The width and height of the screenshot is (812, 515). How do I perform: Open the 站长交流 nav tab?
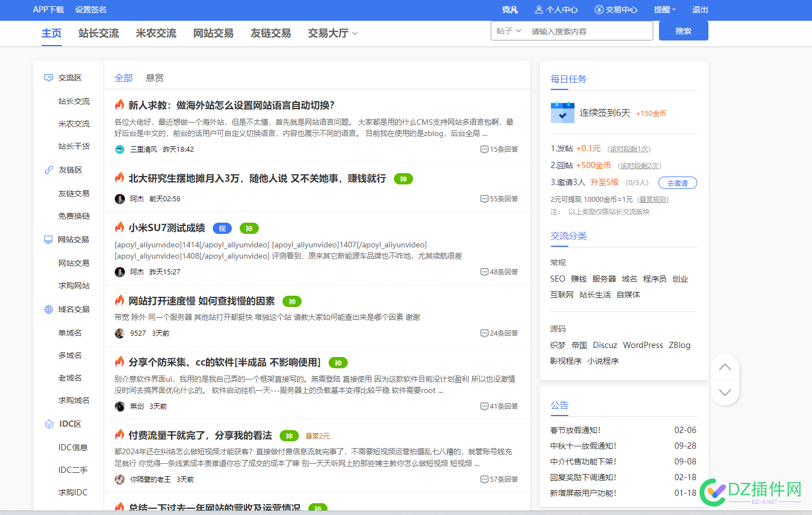point(99,33)
